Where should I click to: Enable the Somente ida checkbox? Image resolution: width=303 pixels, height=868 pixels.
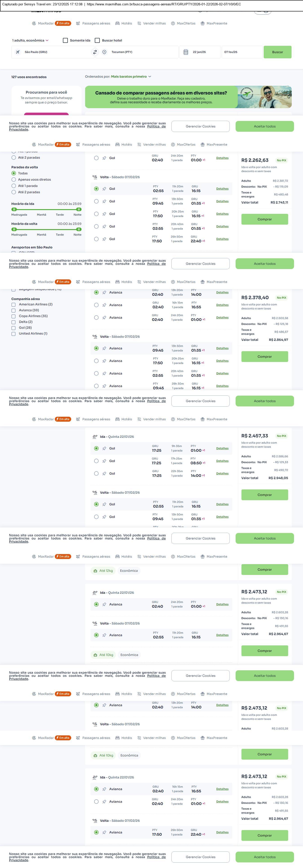click(65, 40)
